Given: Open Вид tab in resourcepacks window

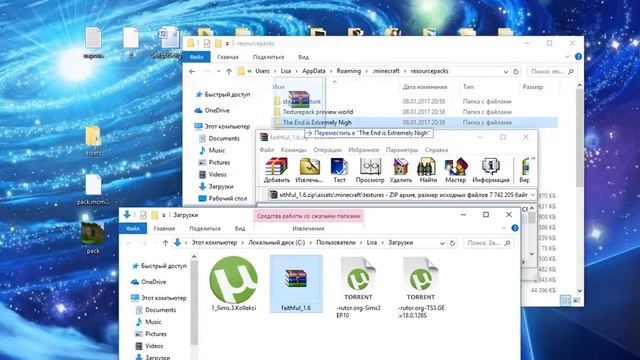Looking at the screenshot, I should pos(303,57).
